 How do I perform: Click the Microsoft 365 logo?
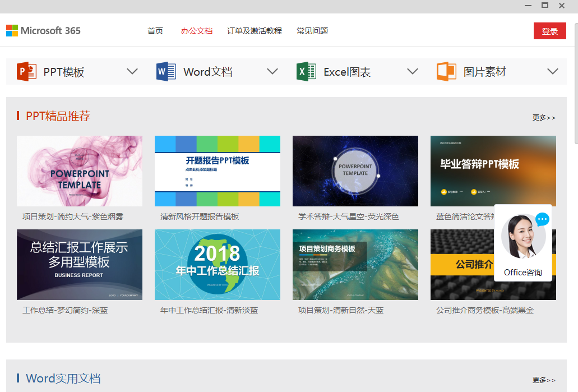pos(43,31)
